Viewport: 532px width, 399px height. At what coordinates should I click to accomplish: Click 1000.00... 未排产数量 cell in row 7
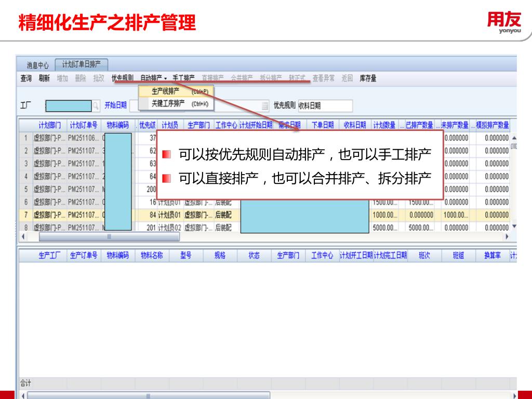pyautogui.click(x=455, y=215)
